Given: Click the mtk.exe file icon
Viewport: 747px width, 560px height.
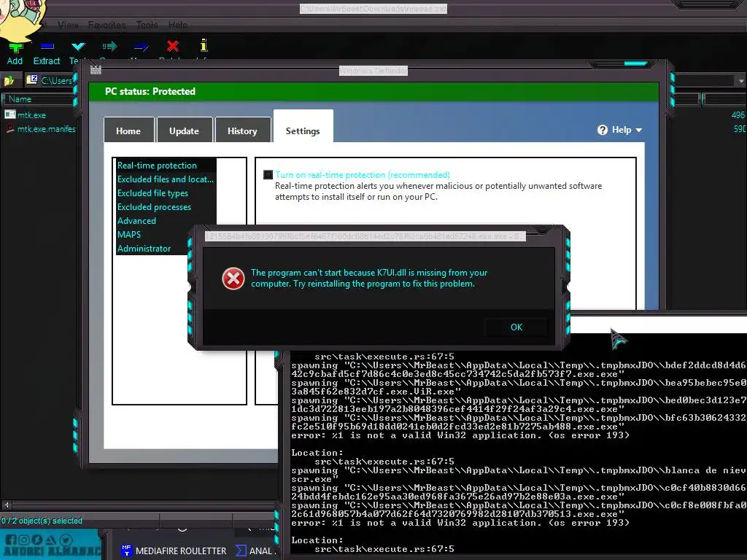Looking at the screenshot, I should [10, 114].
